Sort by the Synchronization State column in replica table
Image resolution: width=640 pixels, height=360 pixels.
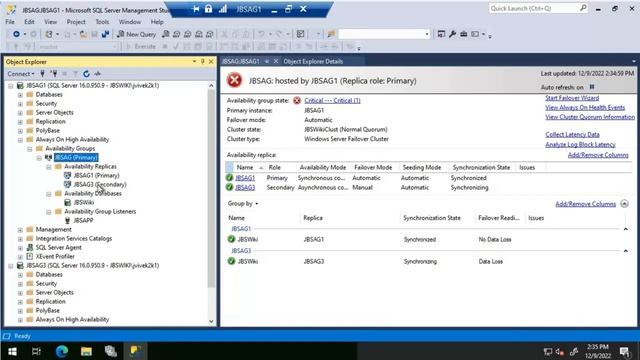481,167
